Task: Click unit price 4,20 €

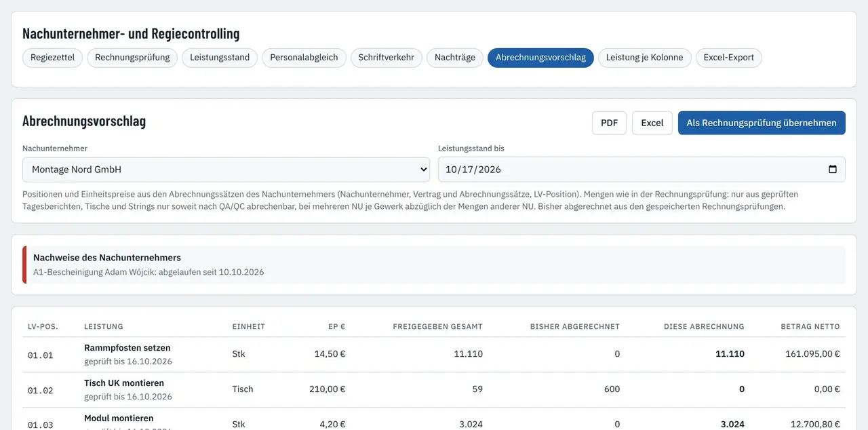Action: pyautogui.click(x=332, y=425)
